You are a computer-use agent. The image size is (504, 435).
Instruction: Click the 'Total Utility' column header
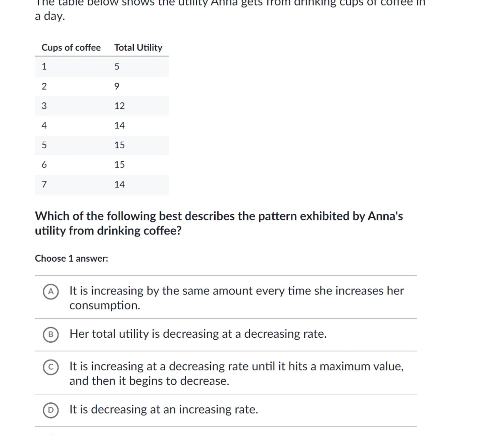138,47
